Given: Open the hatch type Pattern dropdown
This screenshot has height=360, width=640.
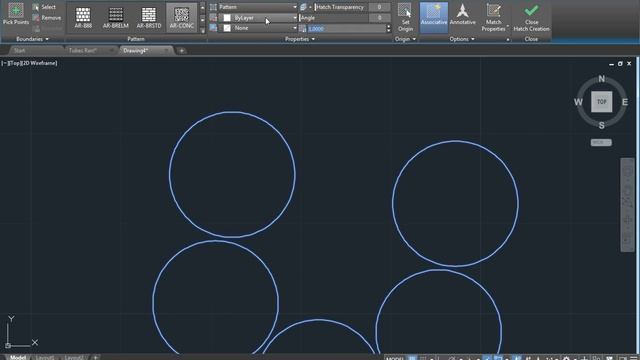Looking at the screenshot, I should [x=258, y=7].
